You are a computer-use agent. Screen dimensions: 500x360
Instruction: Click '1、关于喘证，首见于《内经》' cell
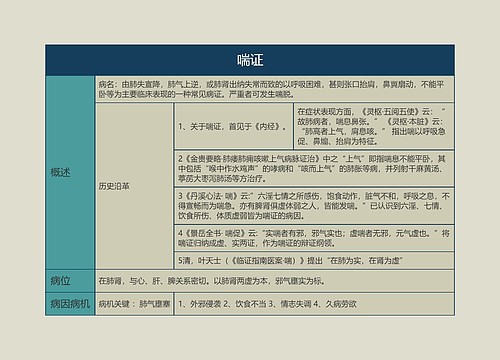coord(233,126)
